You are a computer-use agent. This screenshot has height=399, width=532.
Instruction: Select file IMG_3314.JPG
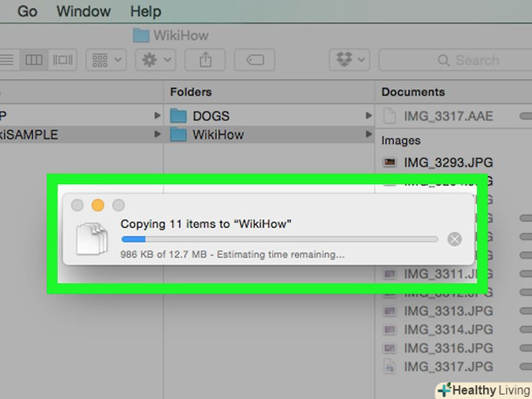448,330
